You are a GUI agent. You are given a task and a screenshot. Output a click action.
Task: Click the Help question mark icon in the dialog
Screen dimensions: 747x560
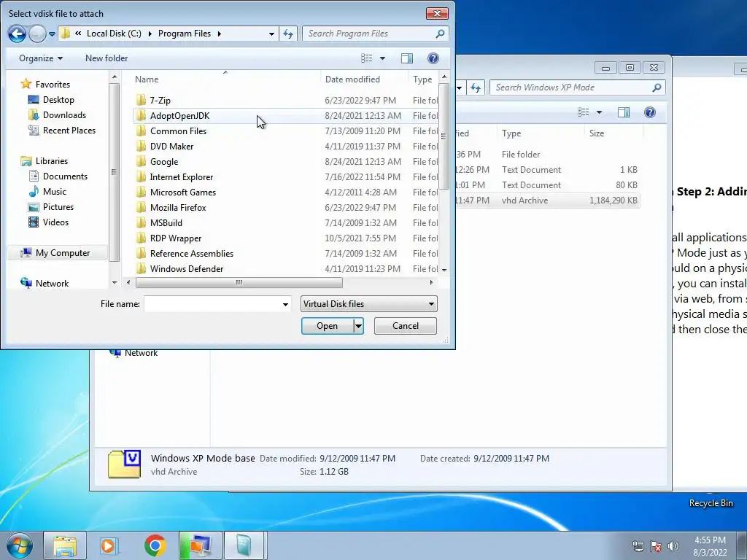pos(433,58)
